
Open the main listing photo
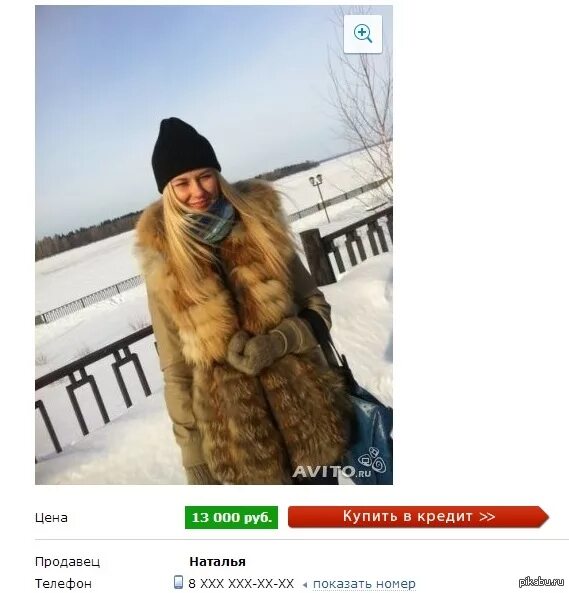coord(214,245)
